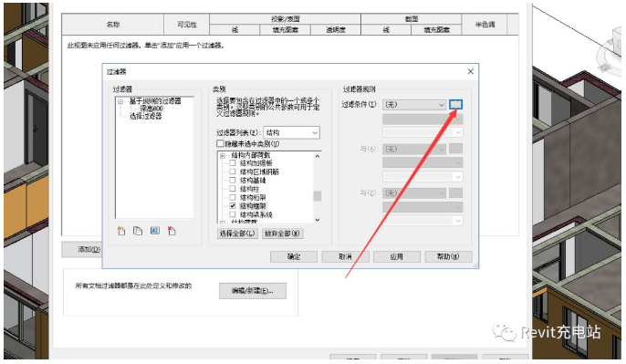The width and height of the screenshot is (626, 364).
Task: Collapse the 基于规则的过滤器 tree node
Action: pyautogui.click(x=120, y=102)
